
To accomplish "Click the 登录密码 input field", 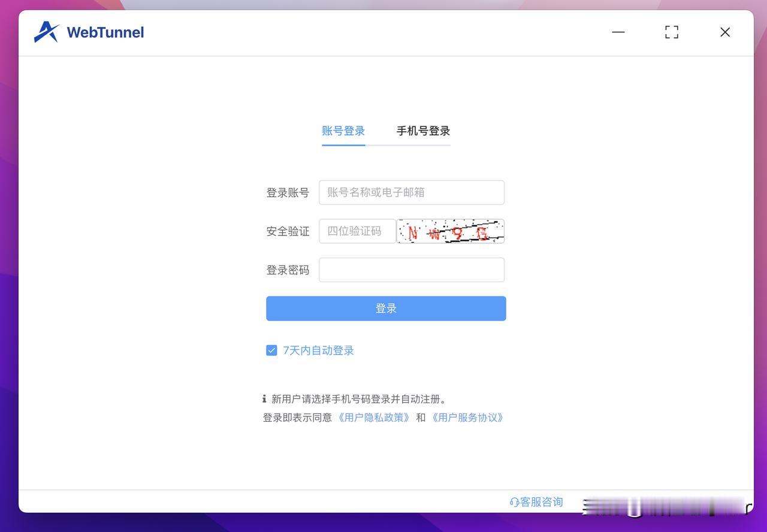I will 412,270.
